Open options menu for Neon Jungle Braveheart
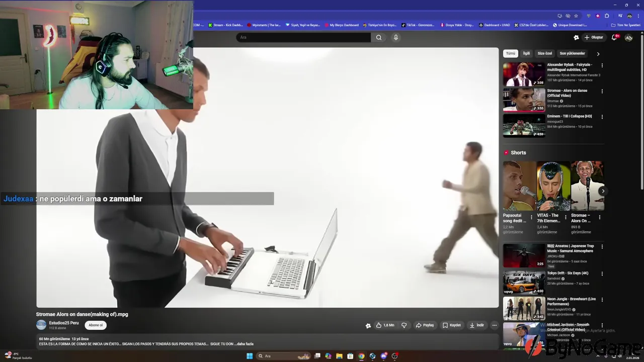Screen dimensions: 644x362 (x=602, y=300)
